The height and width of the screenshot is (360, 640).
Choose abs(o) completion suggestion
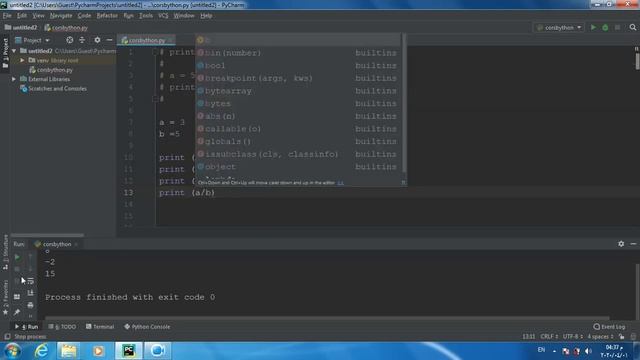point(298,116)
